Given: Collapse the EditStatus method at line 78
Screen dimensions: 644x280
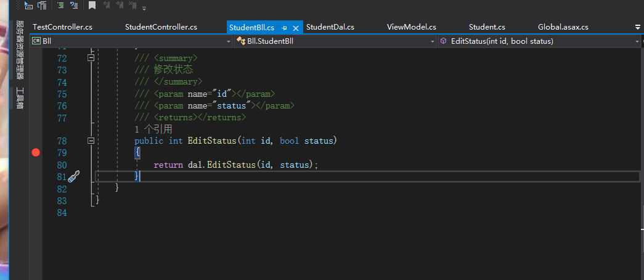Looking at the screenshot, I should (x=91, y=141).
